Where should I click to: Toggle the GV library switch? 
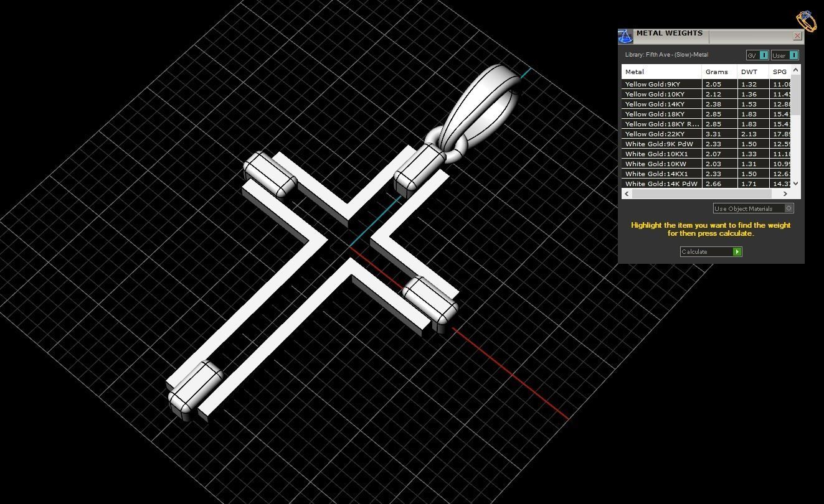757,55
